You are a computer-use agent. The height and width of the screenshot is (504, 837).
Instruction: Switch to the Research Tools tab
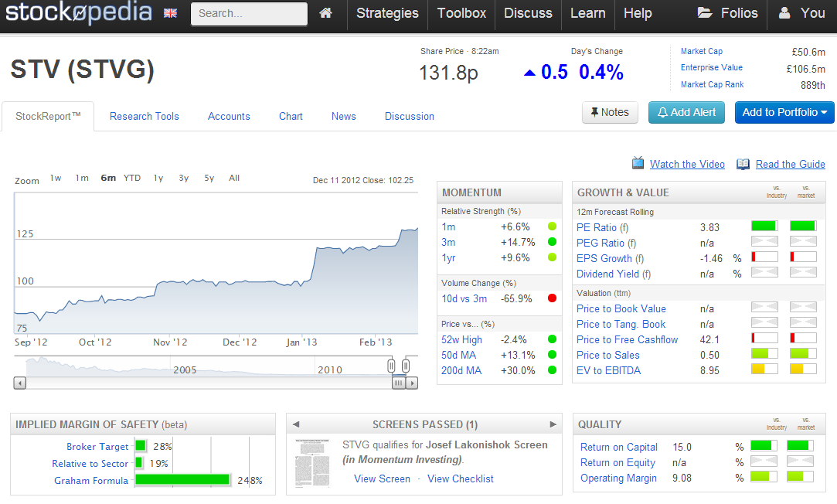[x=144, y=117]
